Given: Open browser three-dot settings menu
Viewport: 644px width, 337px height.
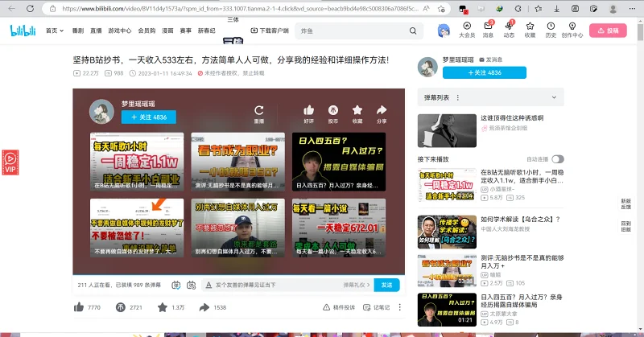Looking at the screenshot, I should pyautogui.click(x=632, y=8).
